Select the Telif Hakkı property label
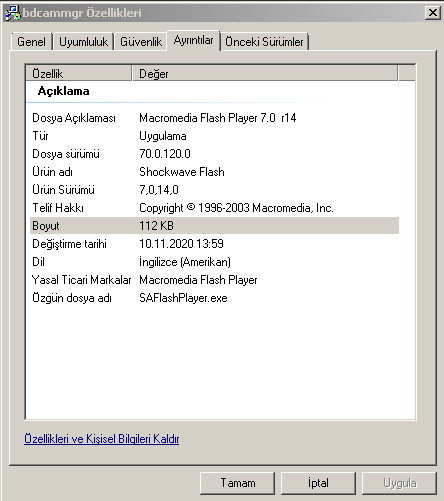444x501 pixels. tap(58, 208)
